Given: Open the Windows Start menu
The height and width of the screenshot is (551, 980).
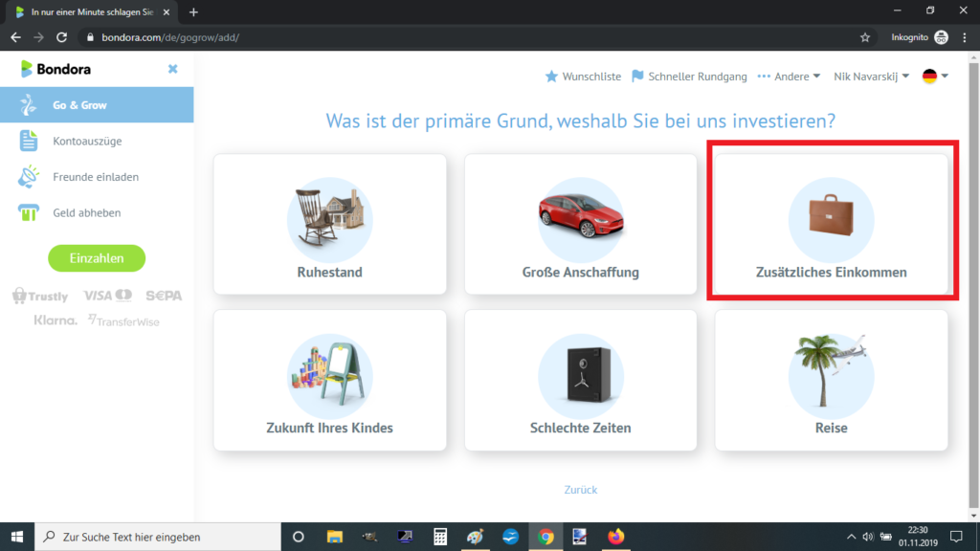Looking at the screenshot, I should 17,537.
